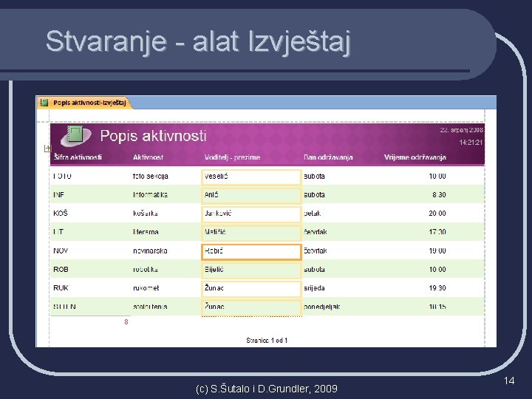Click the robotika activity cell
Viewport: 532px width, 399px height.
(146, 270)
